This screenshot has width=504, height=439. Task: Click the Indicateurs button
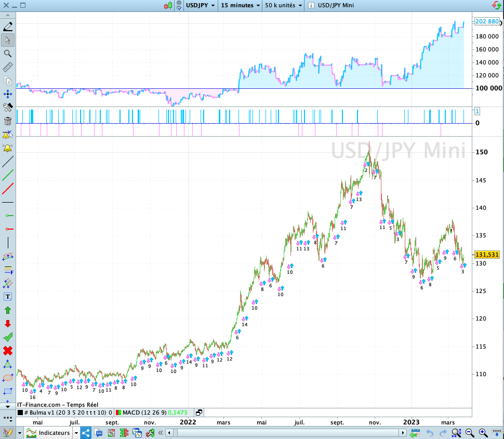click(48, 433)
